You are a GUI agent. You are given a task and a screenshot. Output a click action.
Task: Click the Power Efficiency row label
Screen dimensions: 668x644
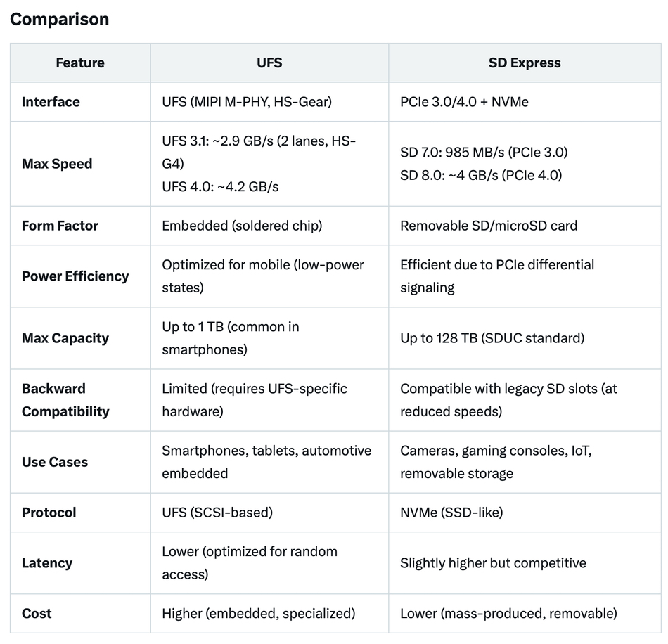tap(75, 276)
